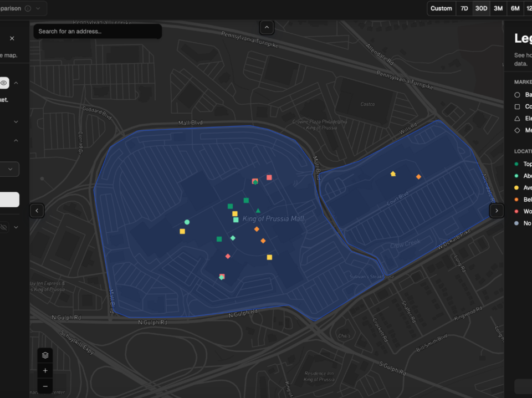Click the square marker shape in the legend

517,106
